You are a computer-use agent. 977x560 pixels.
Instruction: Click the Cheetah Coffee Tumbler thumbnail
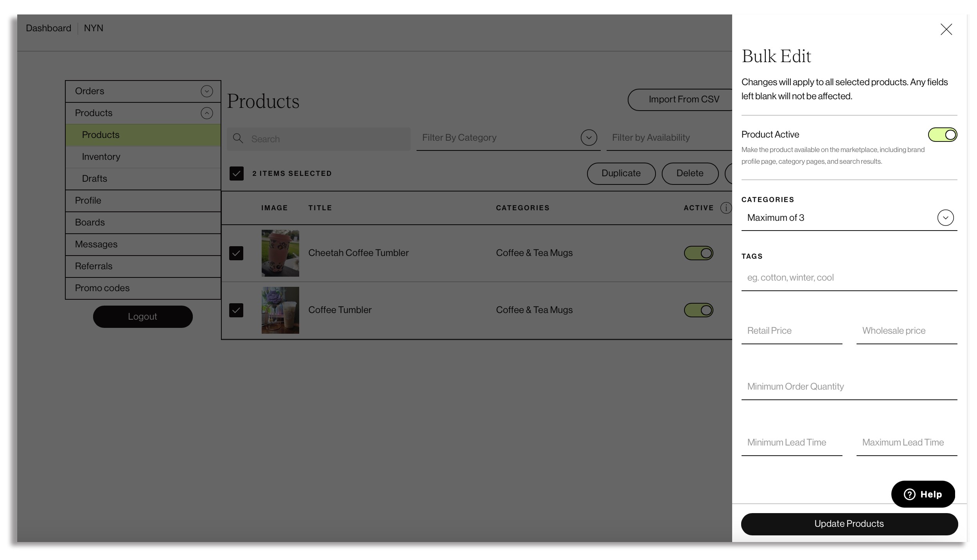[x=280, y=253]
